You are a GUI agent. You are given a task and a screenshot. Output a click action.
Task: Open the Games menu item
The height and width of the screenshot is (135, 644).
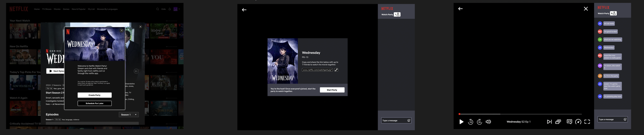pyautogui.click(x=66, y=9)
